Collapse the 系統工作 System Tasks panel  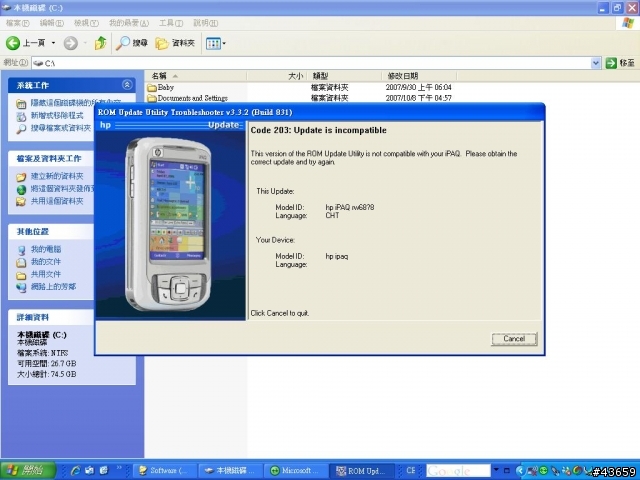click(x=127, y=85)
